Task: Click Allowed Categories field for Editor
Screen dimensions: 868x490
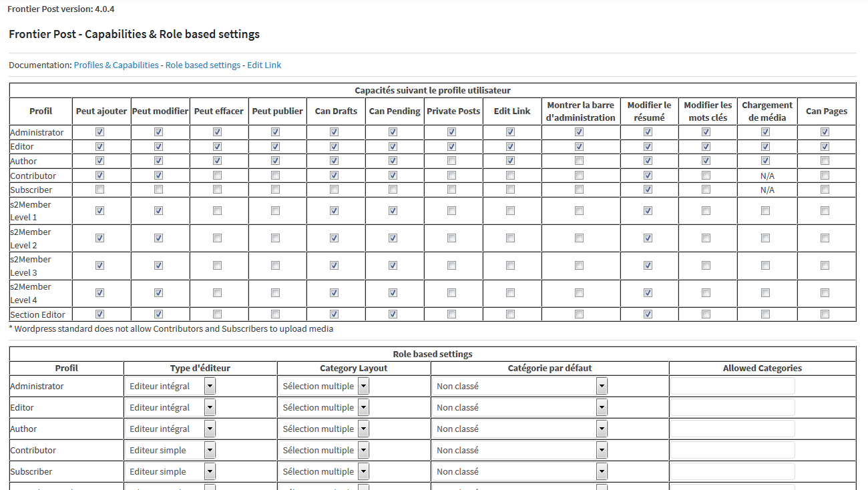Action: pyautogui.click(x=733, y=407)
